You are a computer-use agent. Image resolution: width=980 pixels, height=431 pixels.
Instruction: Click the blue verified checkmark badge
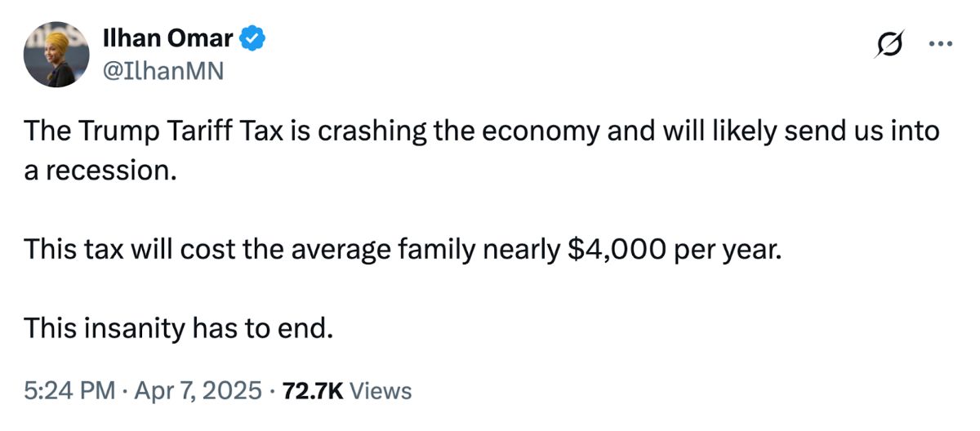click(x=253, y=38)
